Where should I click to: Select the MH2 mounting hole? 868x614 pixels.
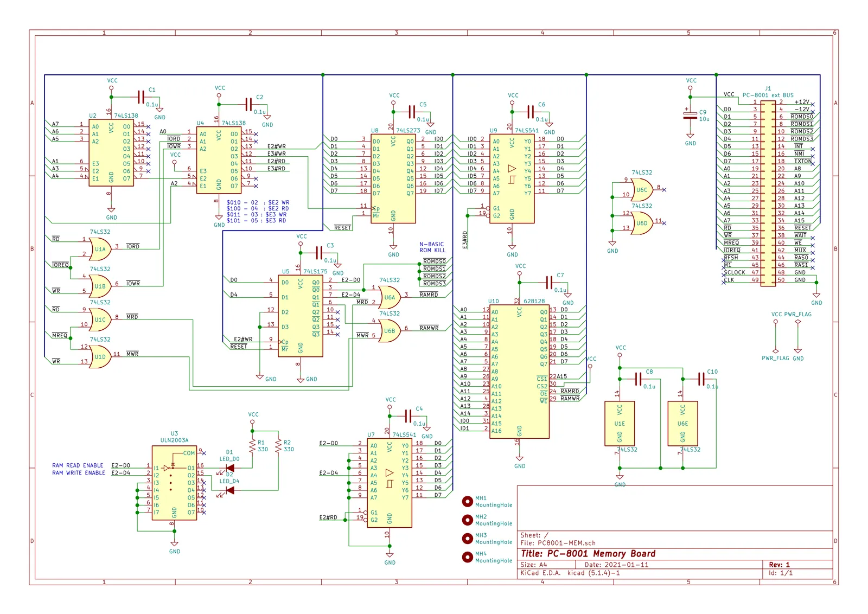467,520
